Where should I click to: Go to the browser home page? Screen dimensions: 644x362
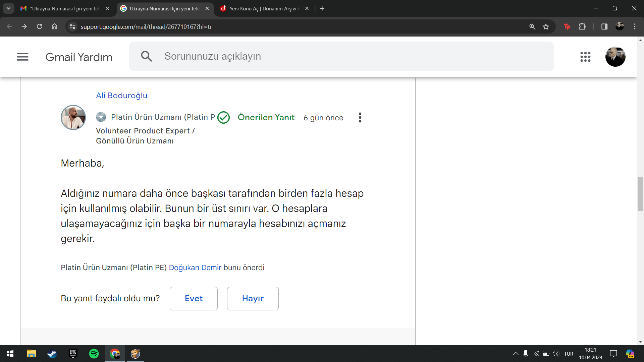point(54,27)
